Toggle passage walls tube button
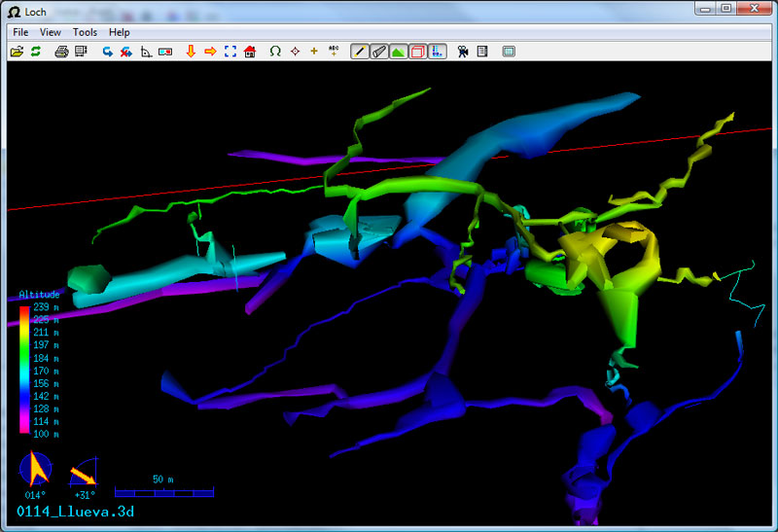Image resolution: width=778 pixels, height=532 pixels. tap(379, 52)
